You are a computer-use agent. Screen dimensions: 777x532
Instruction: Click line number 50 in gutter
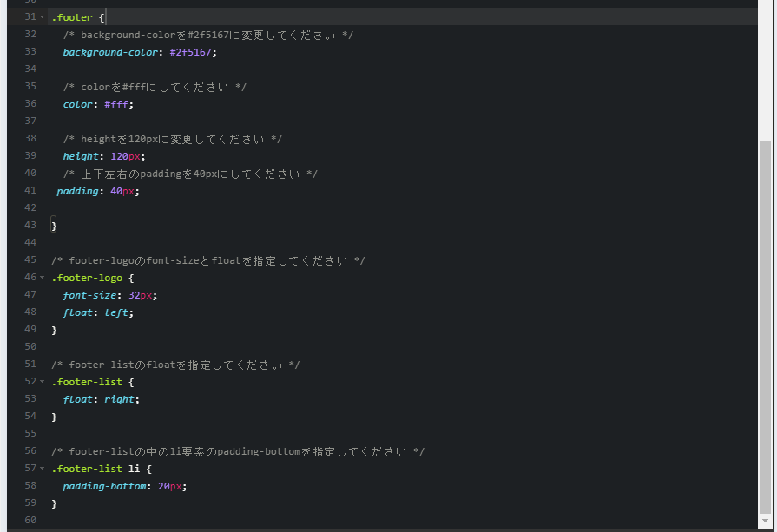(30, 345)
